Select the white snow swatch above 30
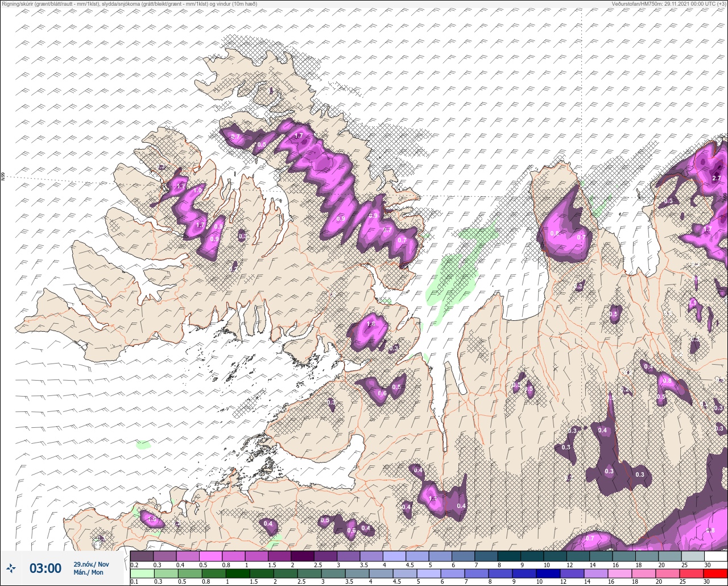The image size is (728, 586). (x=716, y=556)
